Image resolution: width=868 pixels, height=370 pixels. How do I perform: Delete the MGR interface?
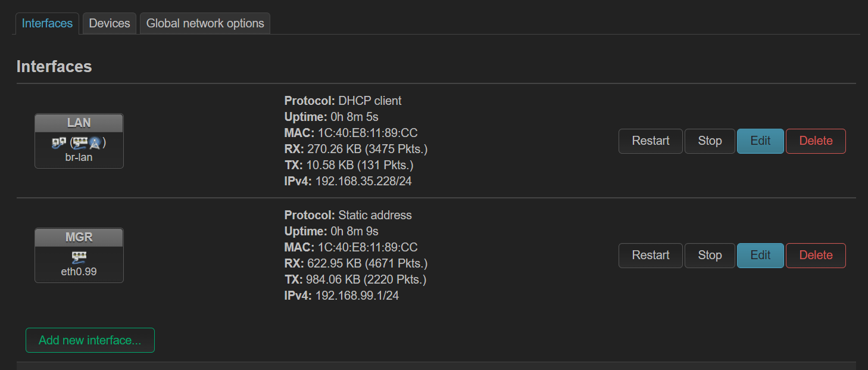pyautogui.click(x=816, y=256)
